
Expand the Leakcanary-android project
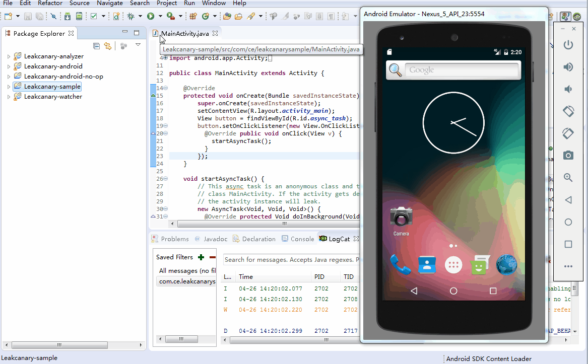[x=9, y=66]
